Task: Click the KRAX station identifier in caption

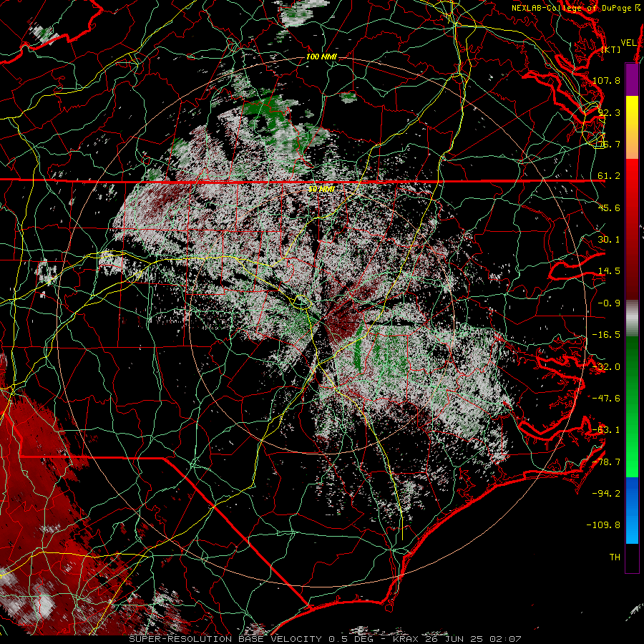Action: (406, 639)
